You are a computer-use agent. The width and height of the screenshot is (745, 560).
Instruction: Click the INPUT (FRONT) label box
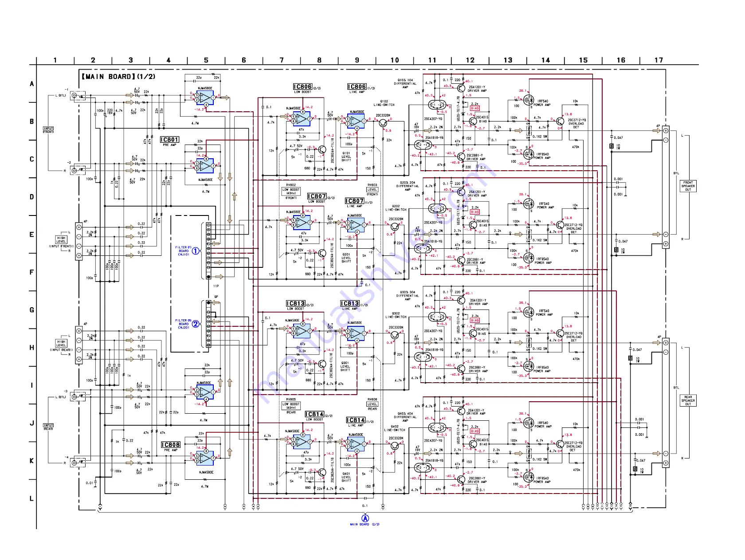[x=48, y=130]
